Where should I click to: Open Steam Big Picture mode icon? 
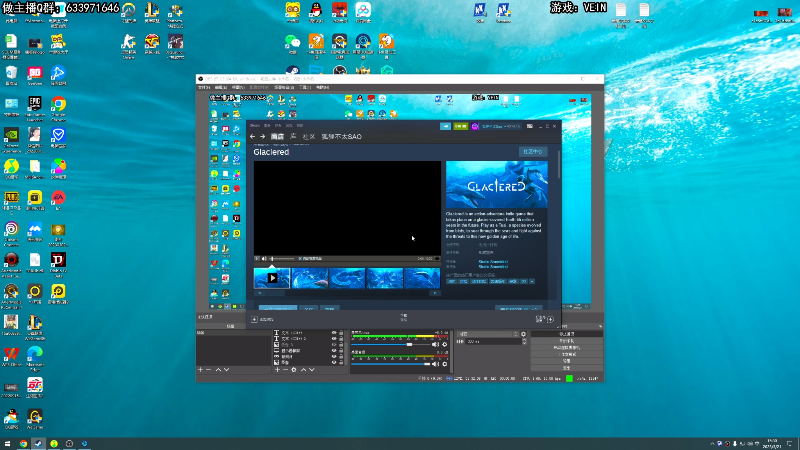(x=530, y=126)
